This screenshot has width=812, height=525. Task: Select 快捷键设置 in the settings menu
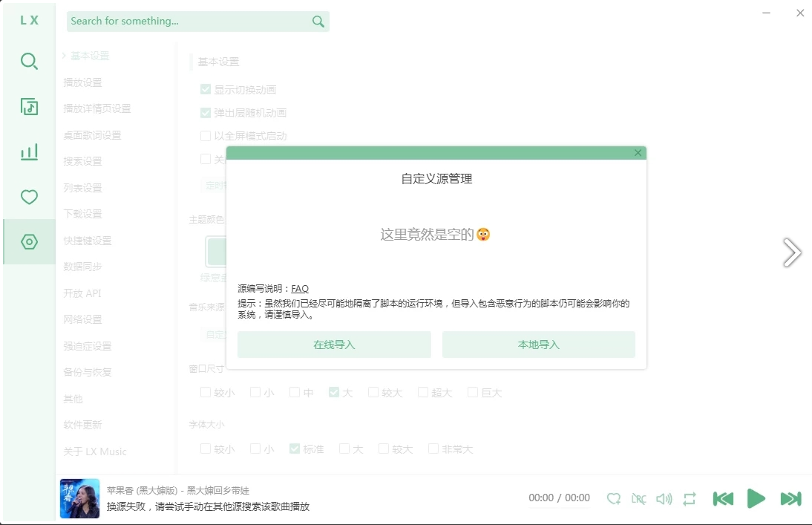pyautogui.click(x=87, y=241)
